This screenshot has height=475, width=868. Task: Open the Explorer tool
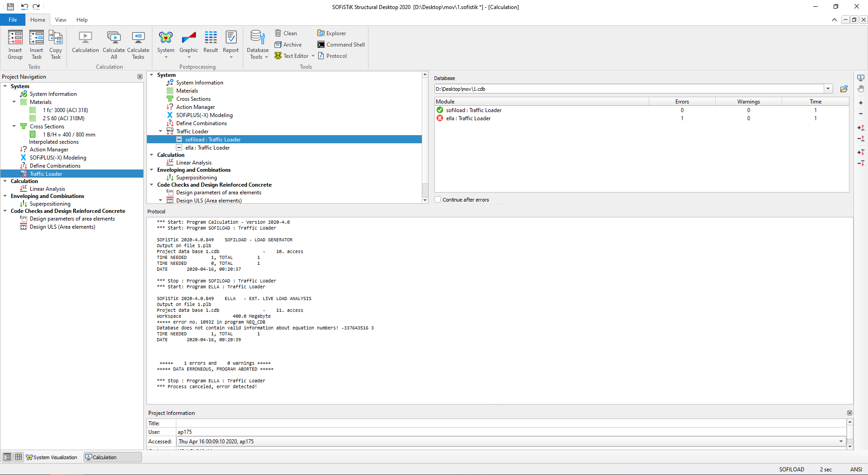[331, 33]
